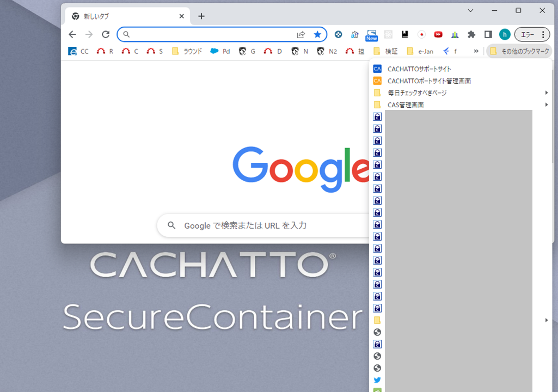Open the Chrome three-dot menu

[x=543, y=34]
